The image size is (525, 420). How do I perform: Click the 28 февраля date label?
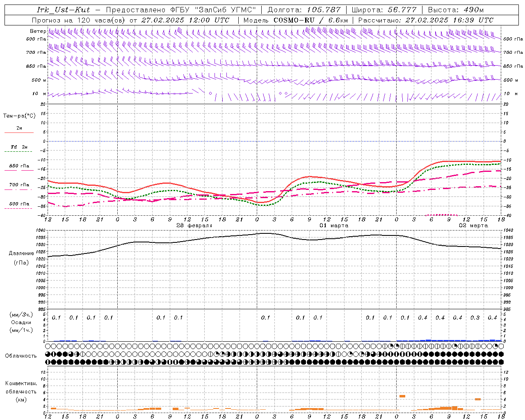coord(194,226)
